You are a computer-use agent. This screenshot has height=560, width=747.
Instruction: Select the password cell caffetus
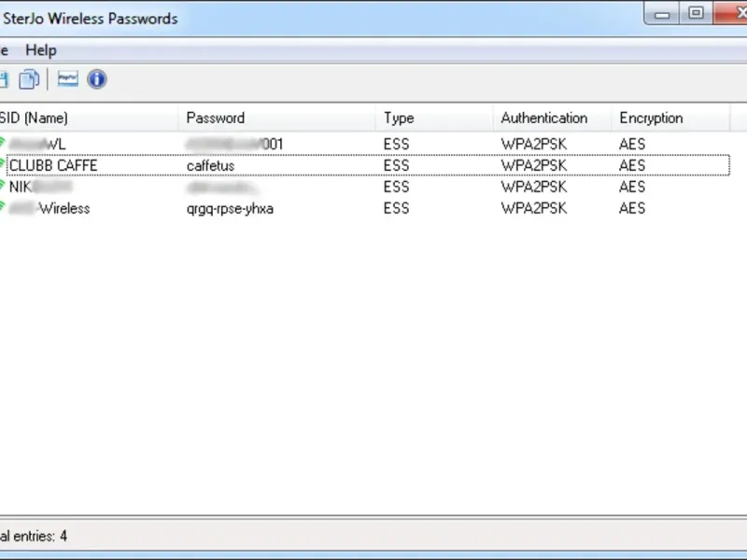(211, 166)
